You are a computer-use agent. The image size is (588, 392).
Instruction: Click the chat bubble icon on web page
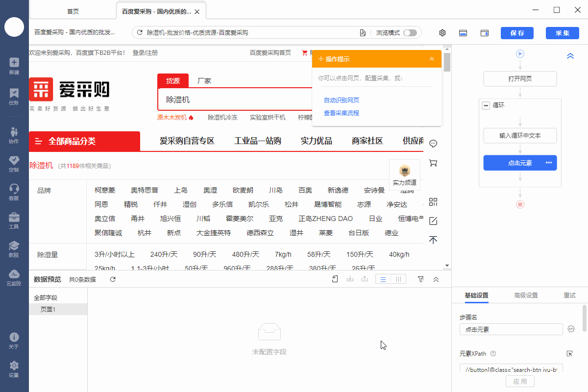click(433, 144)
